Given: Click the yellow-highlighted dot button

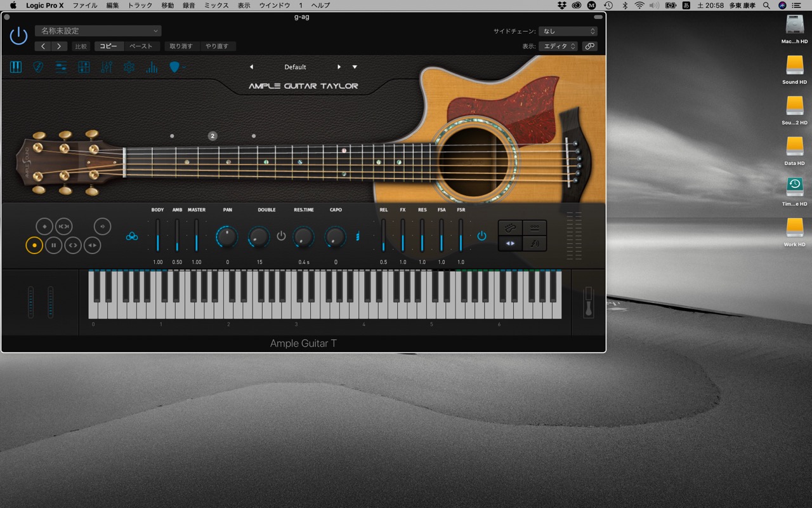Looking at the screenshot, I should (x=34, y=245).
